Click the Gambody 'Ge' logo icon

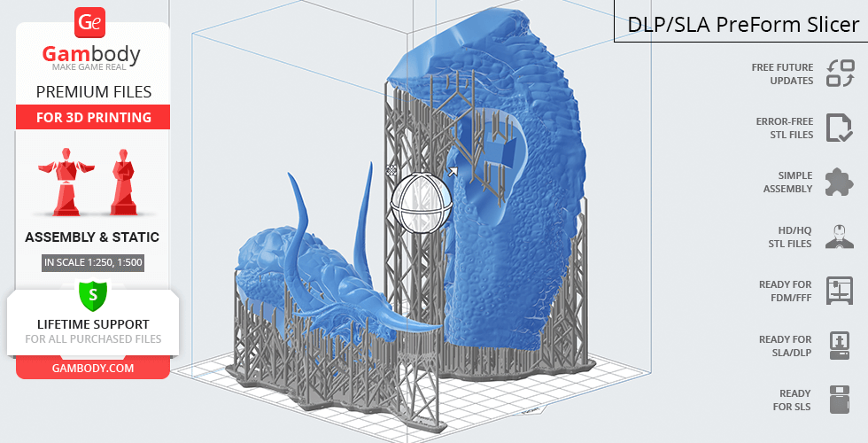[x=91, y=21]
